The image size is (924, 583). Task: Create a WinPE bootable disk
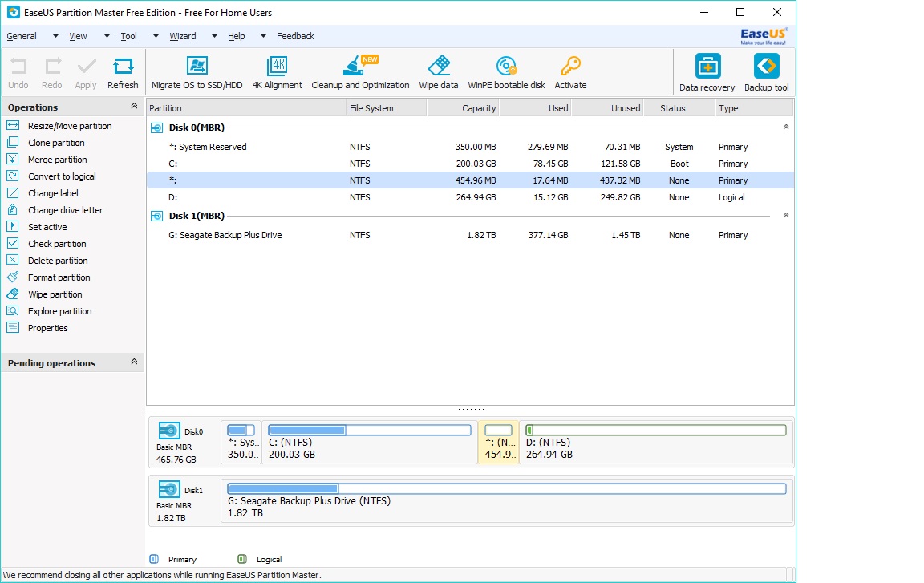click(x=506, y=73)
